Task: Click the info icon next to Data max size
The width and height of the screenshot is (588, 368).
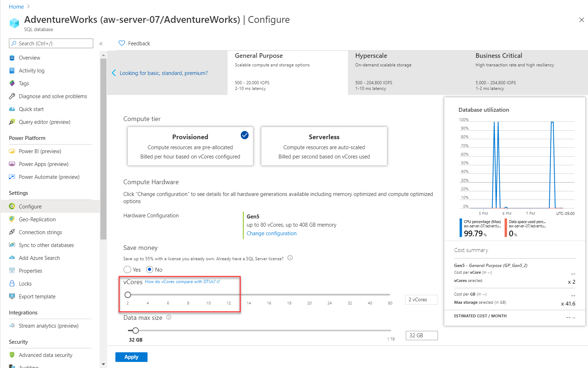Action: tap(169, 317)
